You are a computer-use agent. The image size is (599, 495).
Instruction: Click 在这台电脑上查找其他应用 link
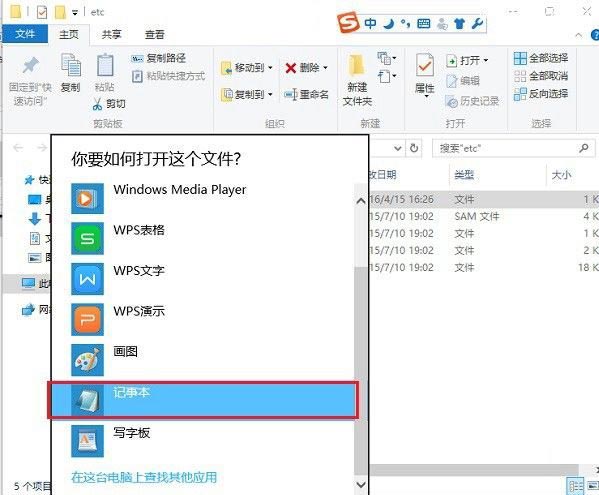pos(144,477)
